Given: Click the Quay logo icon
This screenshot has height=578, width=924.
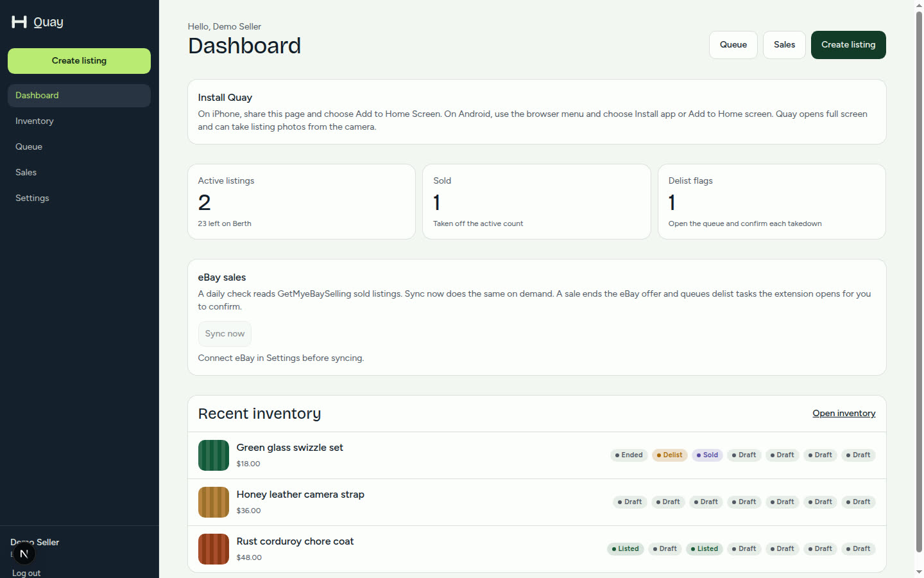Looking at the screenshot, I should click(19, 22).
